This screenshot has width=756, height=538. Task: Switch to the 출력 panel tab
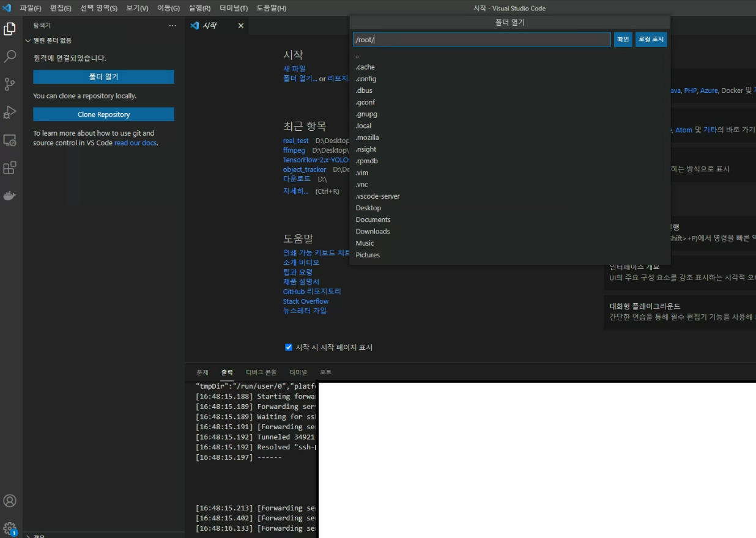click(227, 372)
